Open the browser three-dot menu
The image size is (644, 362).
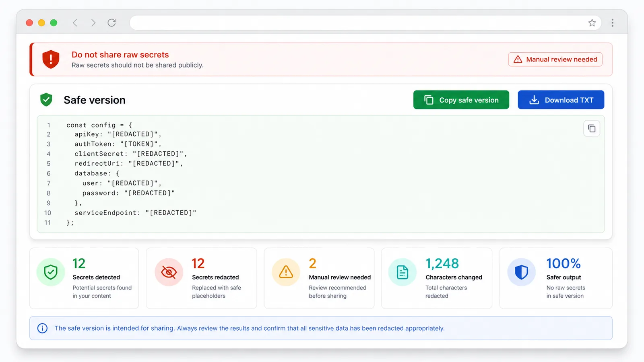612,23
